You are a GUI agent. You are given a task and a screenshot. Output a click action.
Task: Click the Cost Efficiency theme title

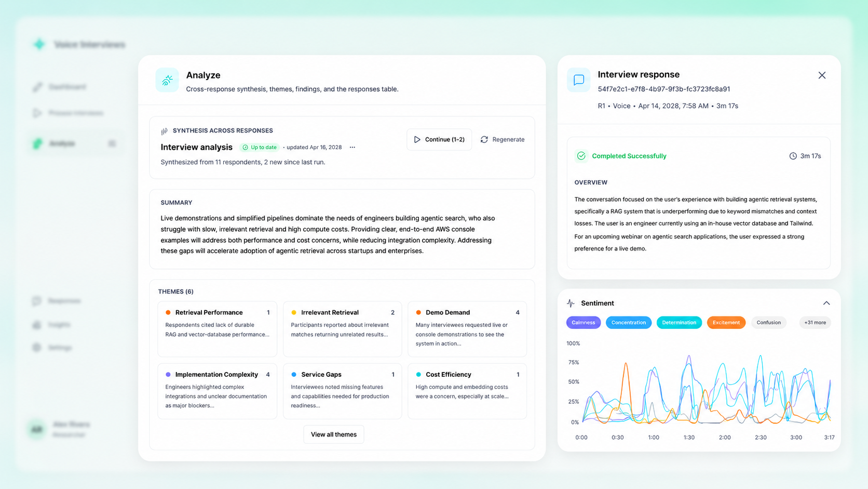pyautogui.click(x=449, y=375)
